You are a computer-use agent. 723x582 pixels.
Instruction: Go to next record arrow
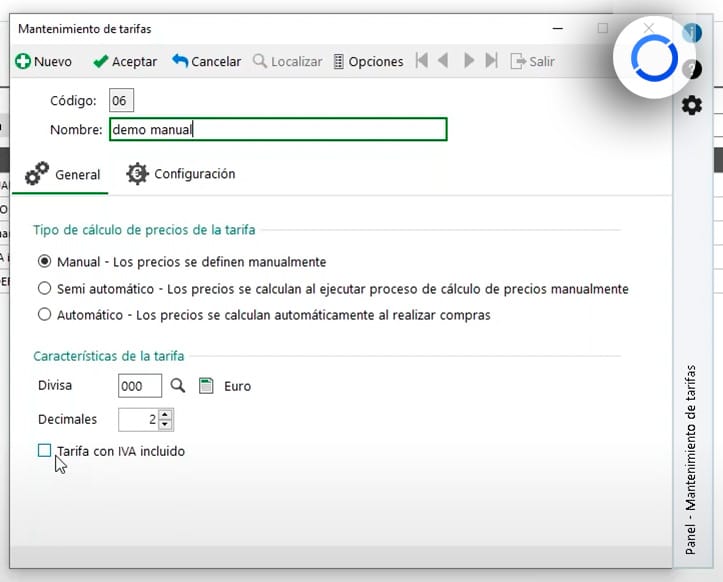coord(469,60)
